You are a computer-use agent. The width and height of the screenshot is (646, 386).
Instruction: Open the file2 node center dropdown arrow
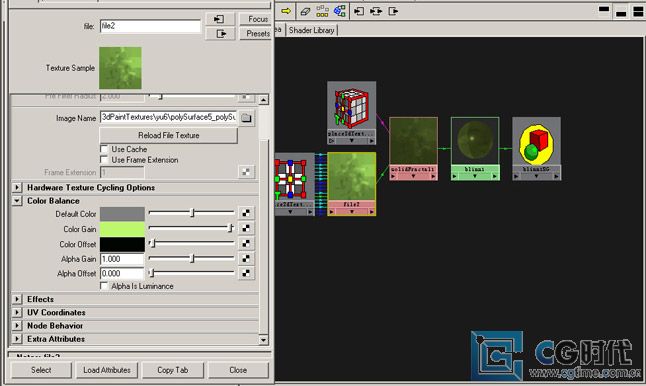tap(351, 212)
